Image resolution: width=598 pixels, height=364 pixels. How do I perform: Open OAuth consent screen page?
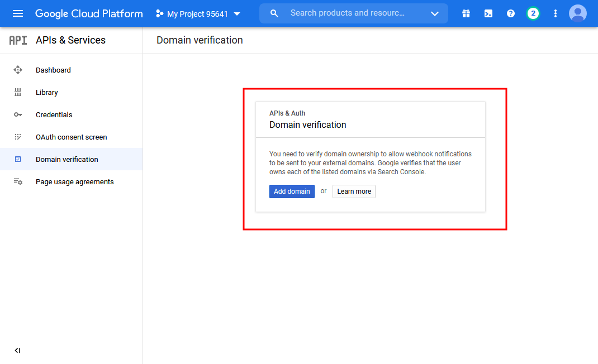[x=72, y=137]
